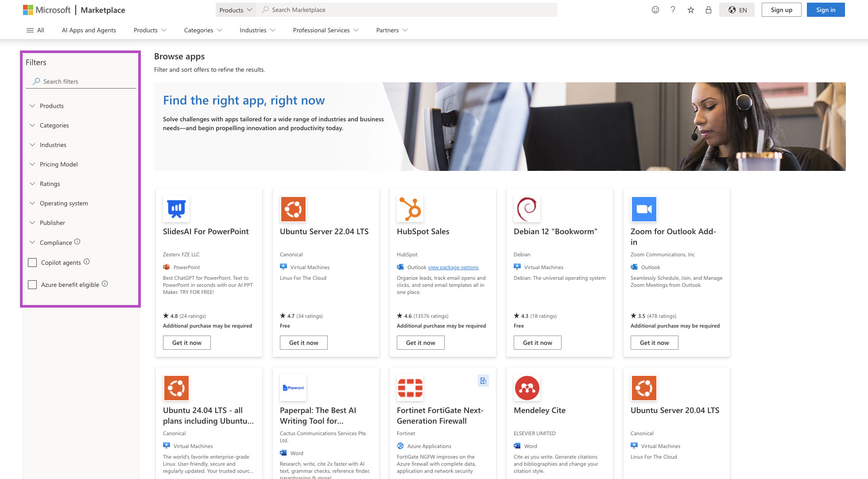
Task: Click the HubSpot Sales logo icon
Action: (x=410, y=209)
